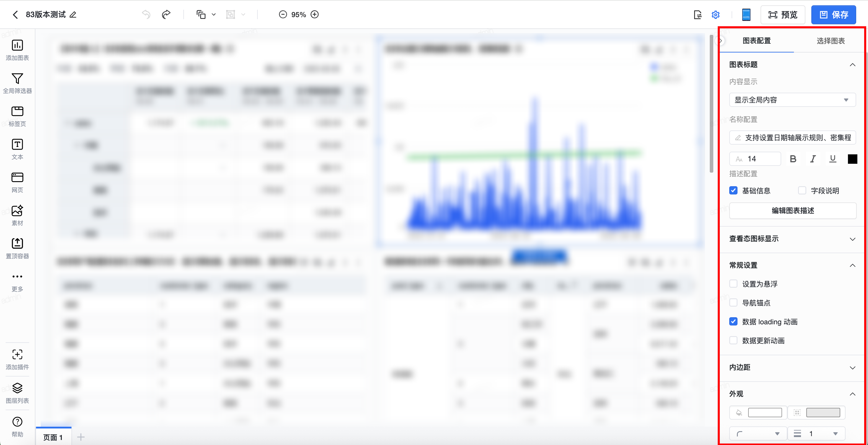868x445 pixels.
Task: Undo the last action
Action: tap(146, 14)
